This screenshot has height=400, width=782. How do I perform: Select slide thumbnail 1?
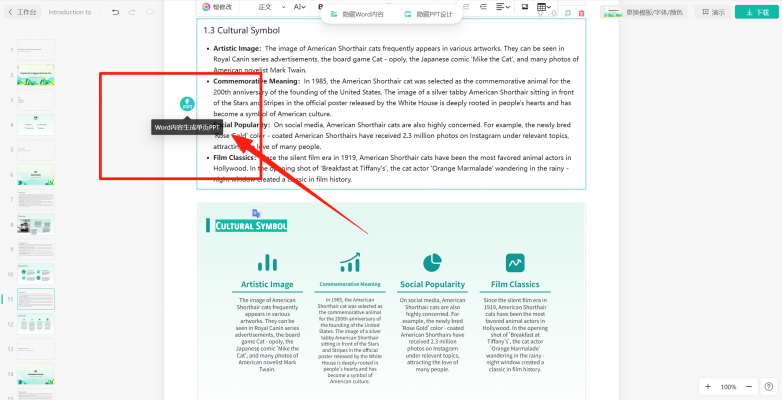point(36,50)
